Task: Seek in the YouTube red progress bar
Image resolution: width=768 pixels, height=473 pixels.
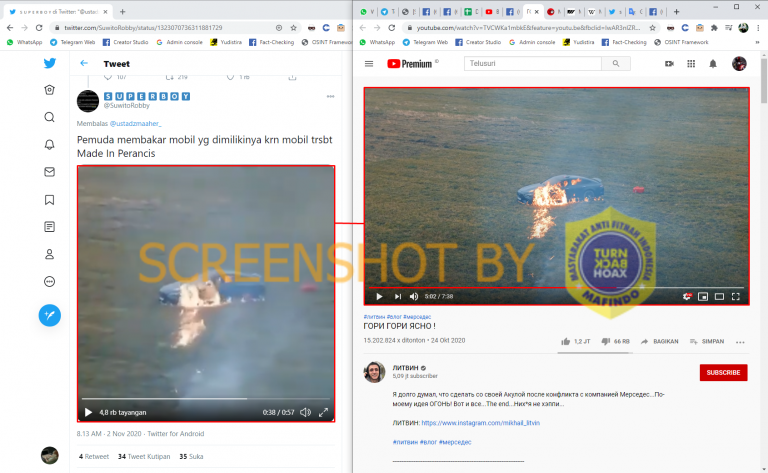Action: [x=556, y=287]
